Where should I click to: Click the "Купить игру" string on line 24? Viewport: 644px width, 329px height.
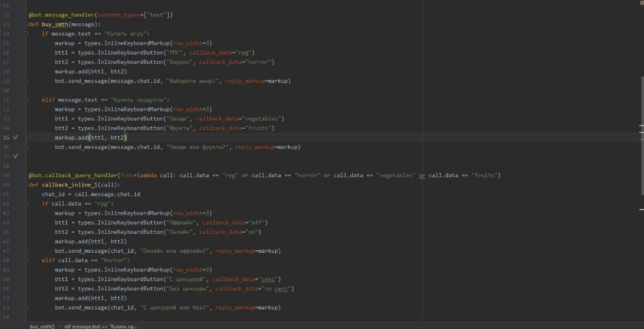click(126, 33)
